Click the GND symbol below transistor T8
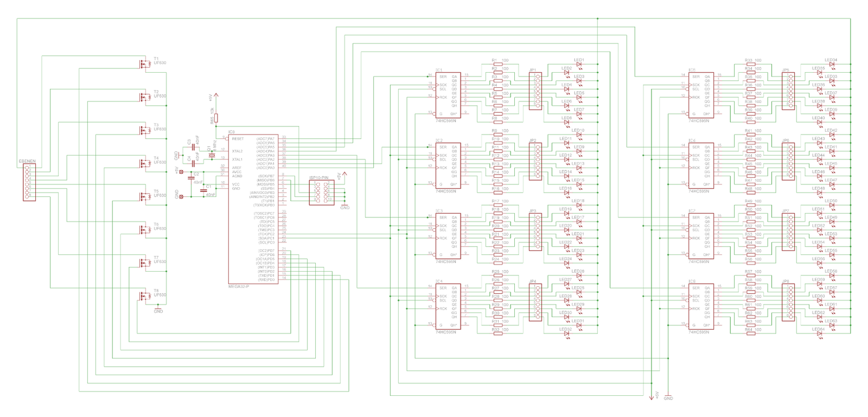 [158, 309]
